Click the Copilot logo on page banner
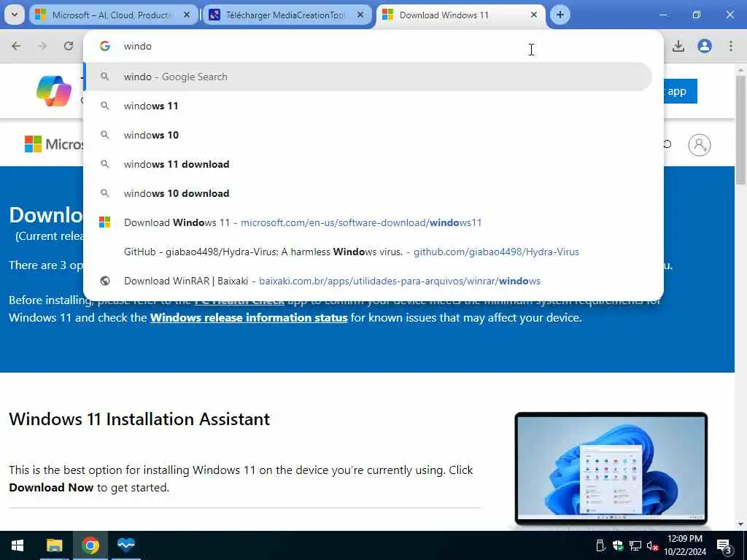 coord(54,91)
